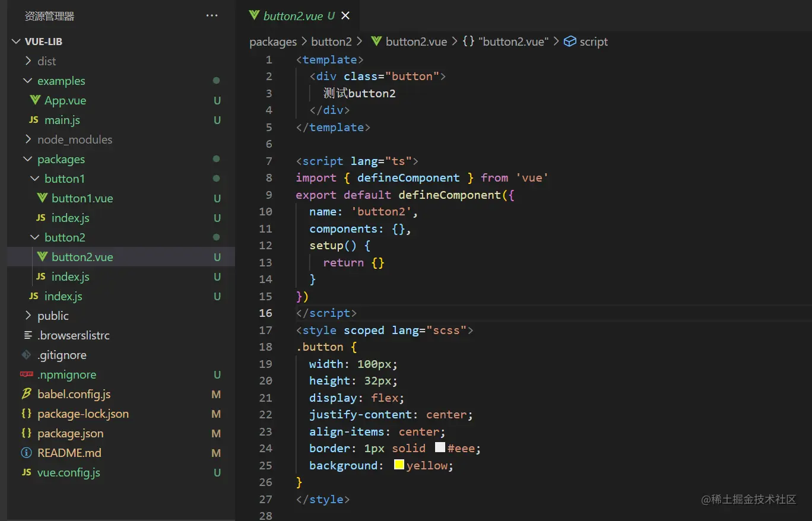Click the align-items: center declaration
Screen dimensions: 812x521
click(x=378, y=431)
